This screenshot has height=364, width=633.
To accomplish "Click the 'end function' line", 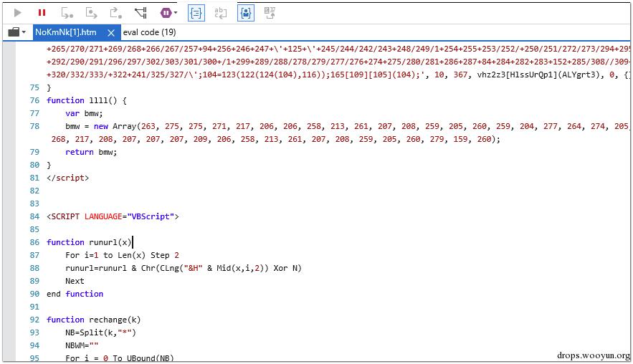I will 75,294.
